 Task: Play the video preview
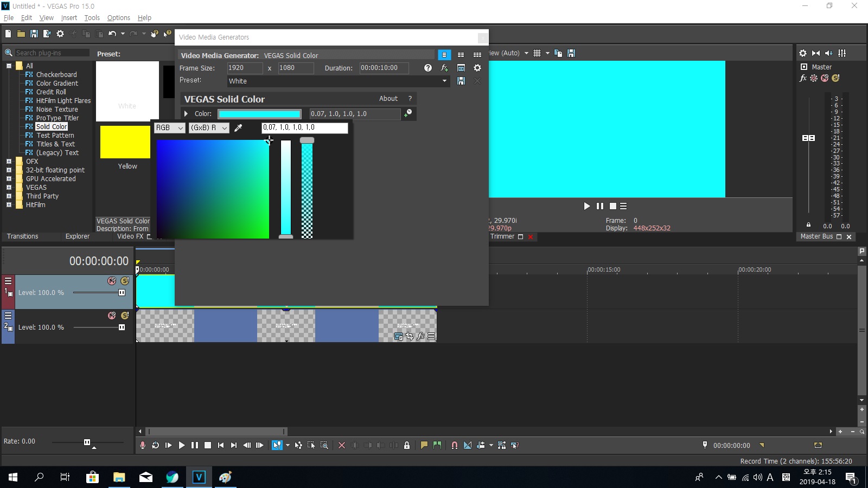[x=586, y=206]
